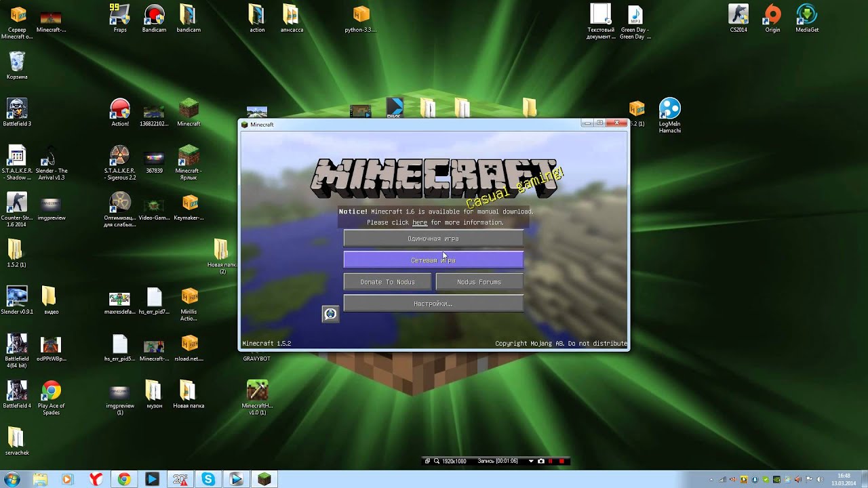This screenshot has width=868, height=488.
Task: Select Counter-Strike 1.6 2014 shortcut
Action: (x=17, y=209)
